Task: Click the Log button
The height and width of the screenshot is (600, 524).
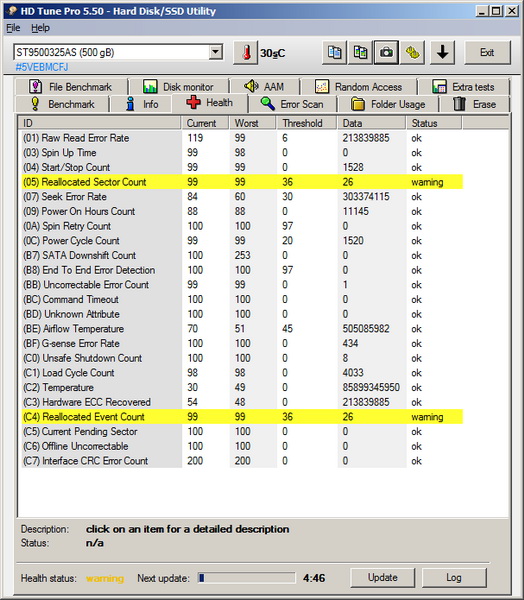Action: [454, 577]
